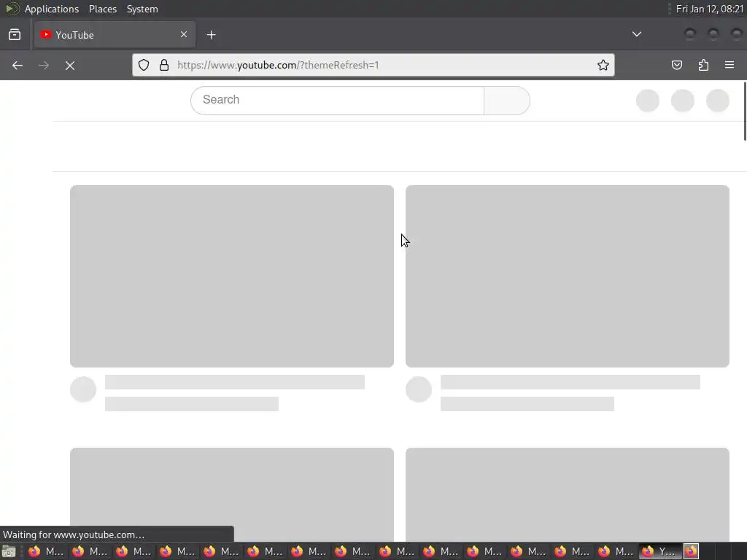Open the Firefox hamburger menu
This screenshot has height=560, width=747.
(729, 65)
